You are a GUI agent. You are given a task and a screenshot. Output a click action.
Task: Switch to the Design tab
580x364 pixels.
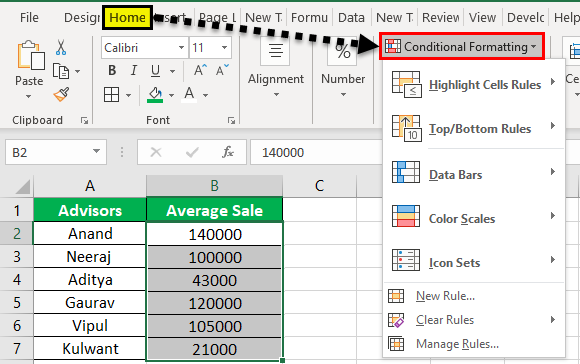82,17
